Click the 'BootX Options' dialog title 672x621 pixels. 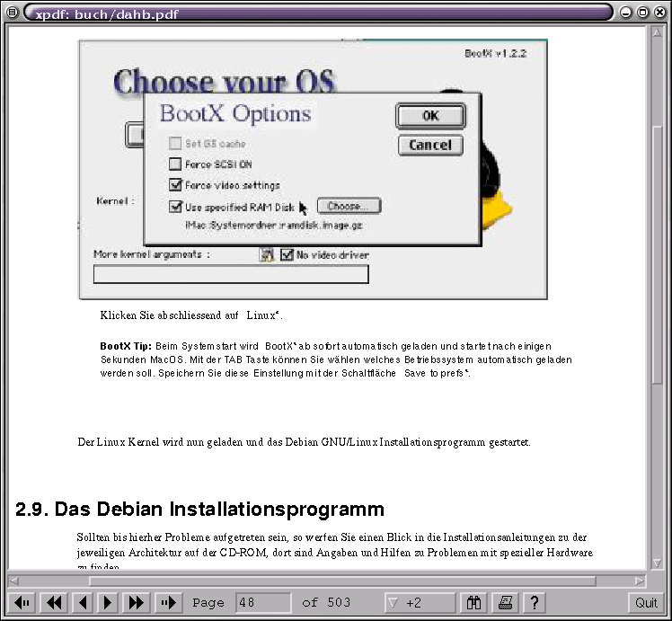235,113
